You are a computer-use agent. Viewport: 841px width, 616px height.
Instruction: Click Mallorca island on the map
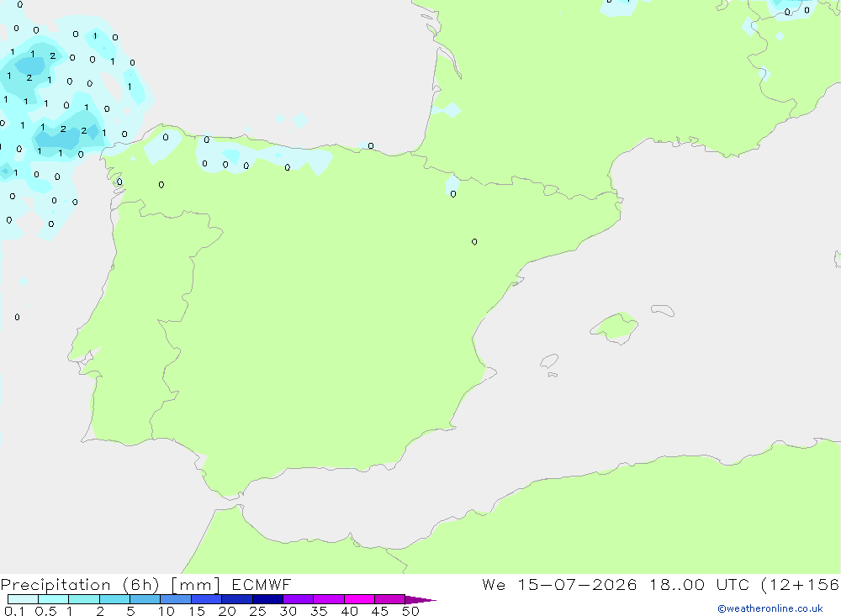(615, 327)
